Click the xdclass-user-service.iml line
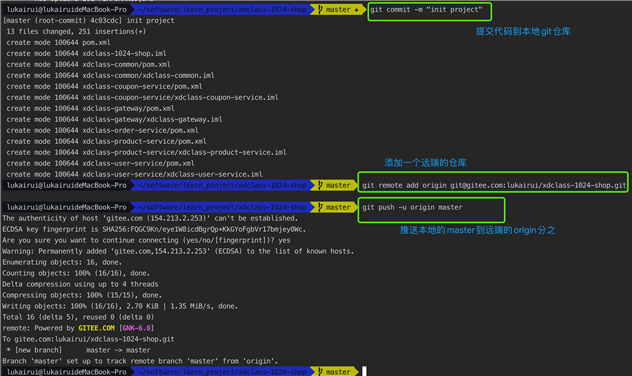Viewport: 632px width, 376px height. [134, 174]
